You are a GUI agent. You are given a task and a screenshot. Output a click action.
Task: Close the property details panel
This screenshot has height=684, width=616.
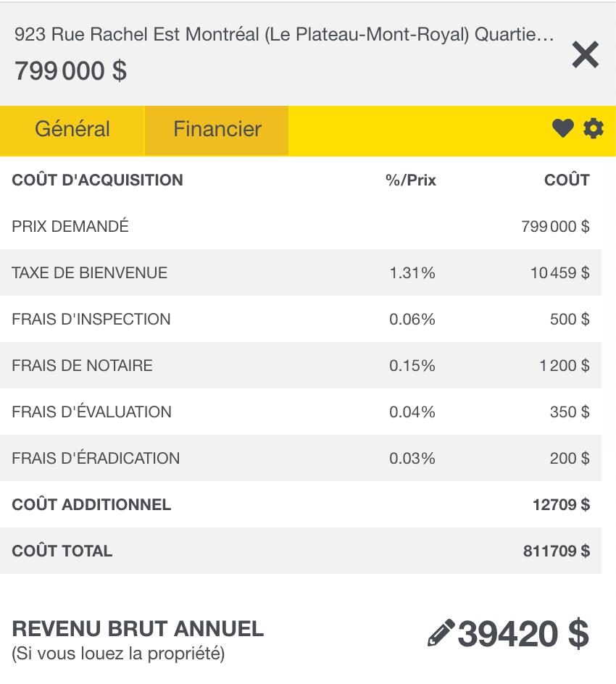click(x=585, y=55)
